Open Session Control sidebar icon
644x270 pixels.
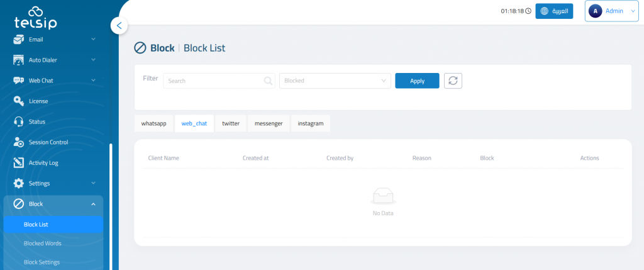tap(19, 142)
